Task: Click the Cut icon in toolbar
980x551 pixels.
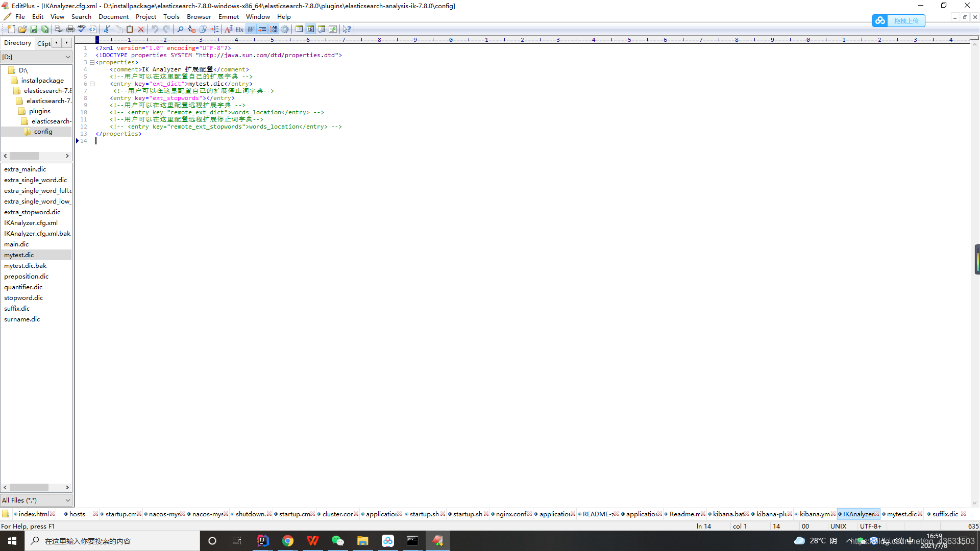Action: coord(106,29)
